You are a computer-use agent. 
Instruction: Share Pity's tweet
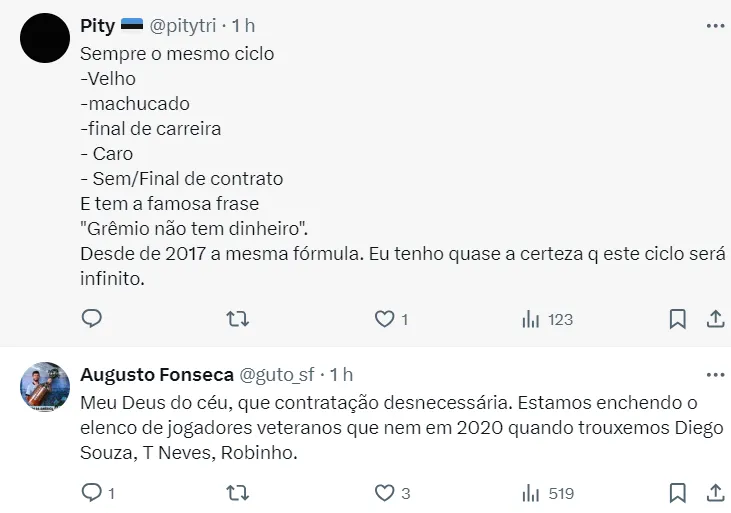[715, 319]
